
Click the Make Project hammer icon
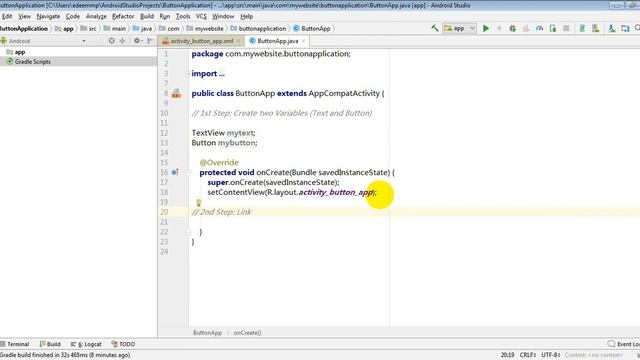435,28
